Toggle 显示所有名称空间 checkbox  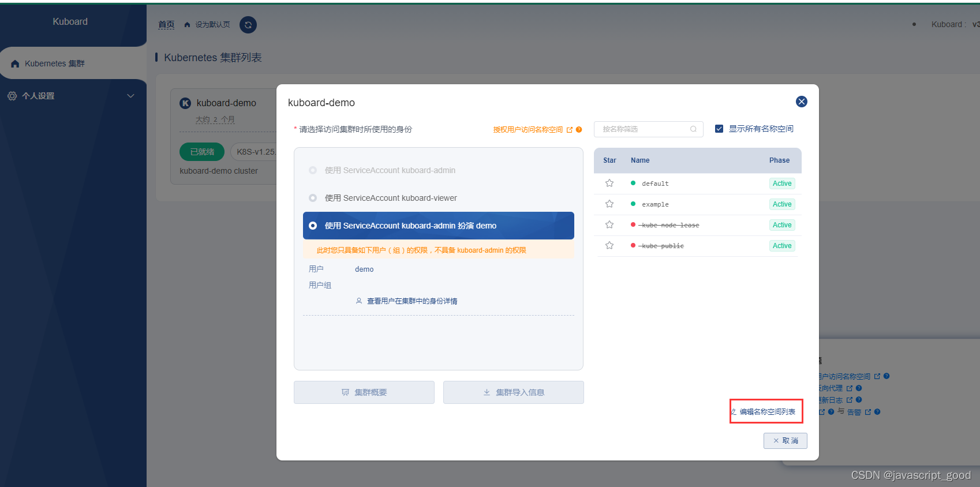719,129
